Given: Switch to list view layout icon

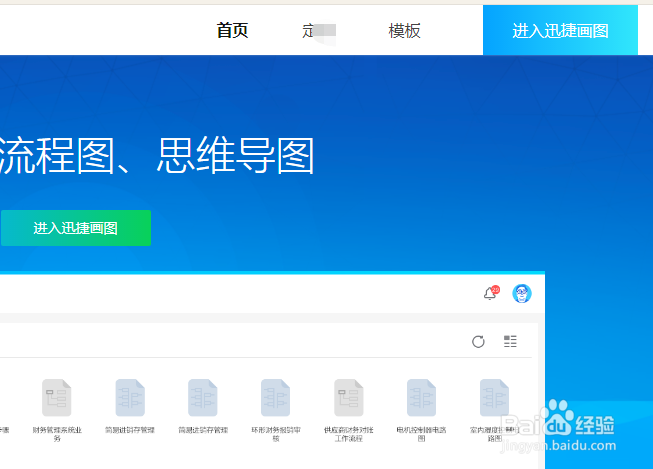Looking at the screenshot, I should click(x=510, y=342).
